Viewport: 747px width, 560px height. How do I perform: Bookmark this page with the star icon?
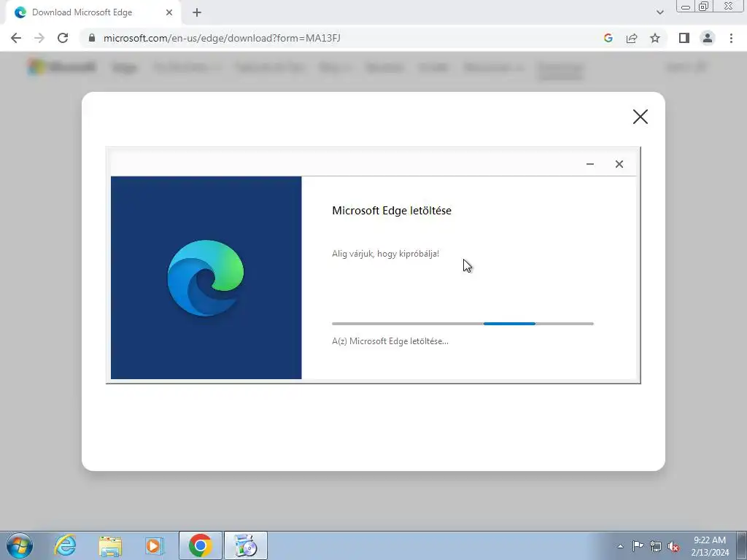(655, 38)
